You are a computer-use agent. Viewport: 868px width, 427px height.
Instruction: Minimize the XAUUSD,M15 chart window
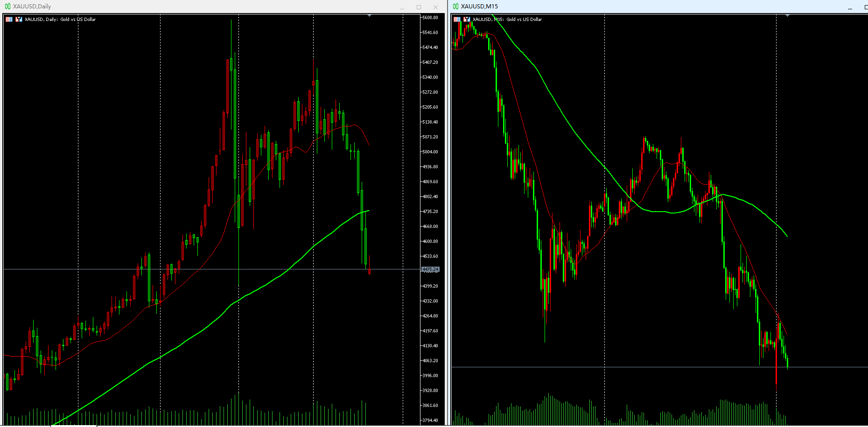pos(850,7)
